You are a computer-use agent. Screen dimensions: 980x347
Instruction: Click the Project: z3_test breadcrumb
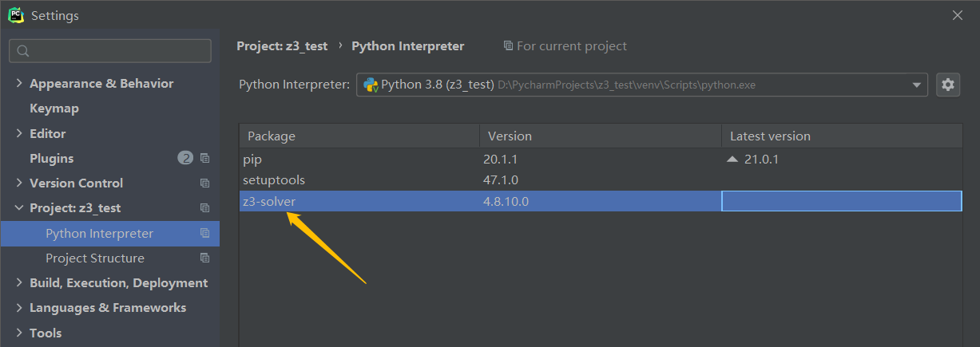pyautogui.click(x=282, y=46)
